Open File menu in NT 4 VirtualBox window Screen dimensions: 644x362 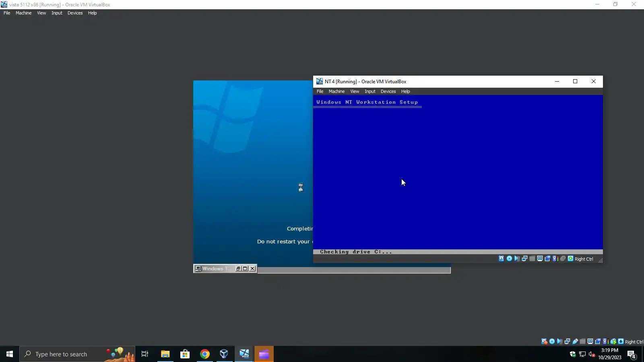tap(320, 91)
